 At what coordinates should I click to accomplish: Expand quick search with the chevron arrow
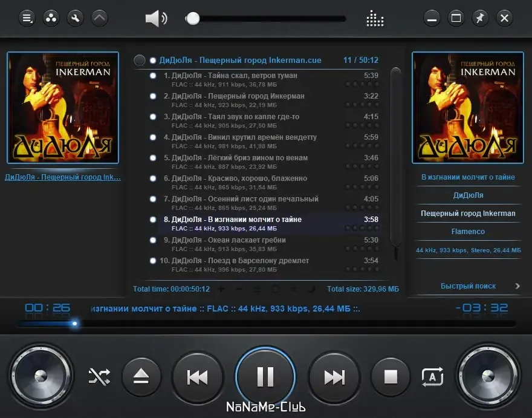coord(517,286)
